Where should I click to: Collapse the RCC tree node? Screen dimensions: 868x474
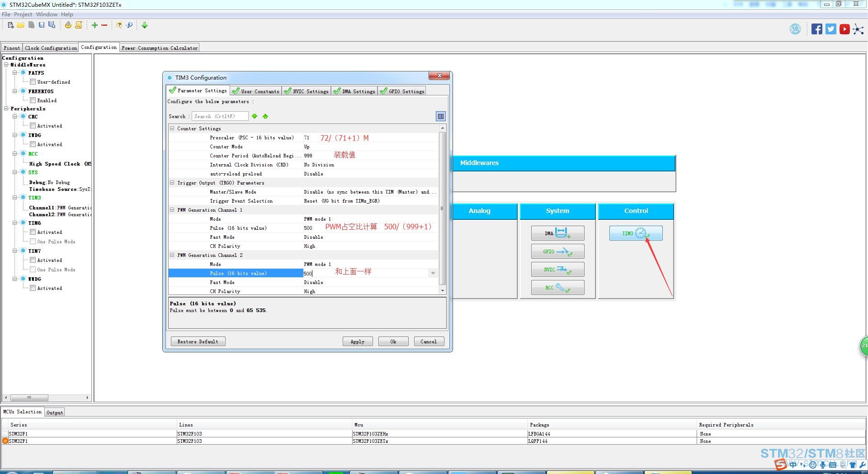pos(15,154)
